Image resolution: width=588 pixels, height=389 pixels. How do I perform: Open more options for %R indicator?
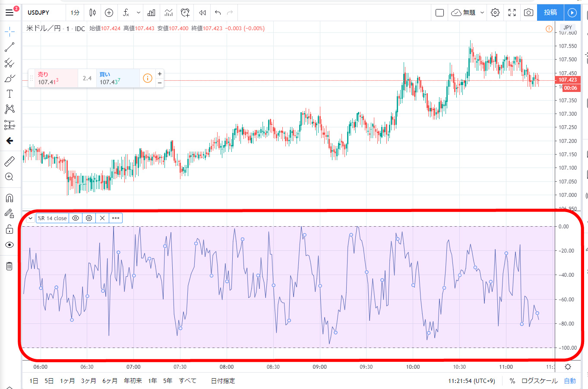point(116,218)
